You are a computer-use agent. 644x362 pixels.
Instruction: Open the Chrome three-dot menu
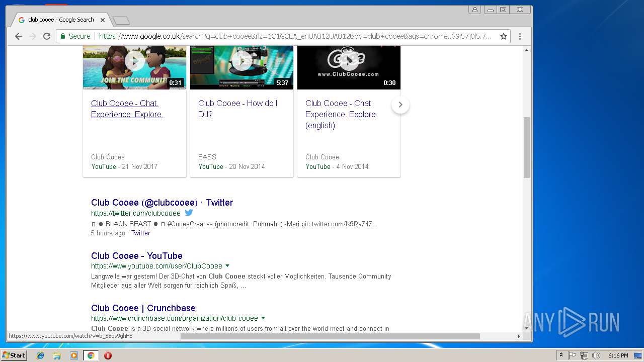coord(520,36)
